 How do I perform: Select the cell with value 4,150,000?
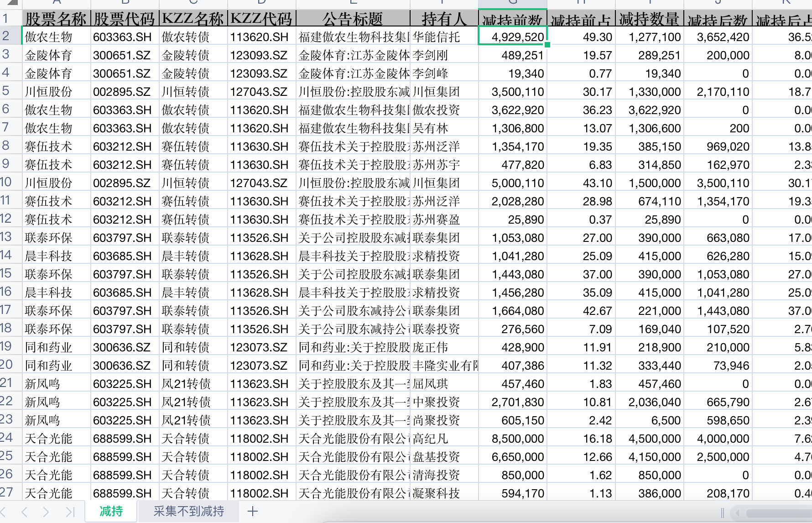[649, 456]
